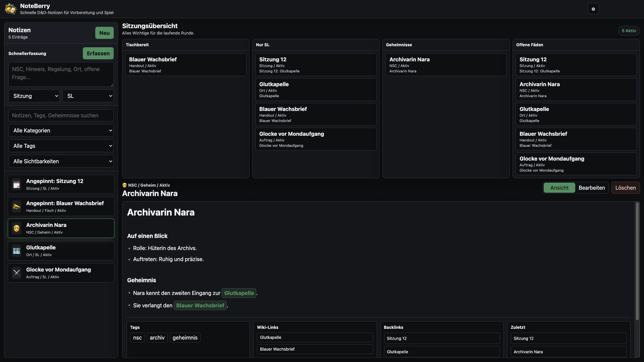This screenshot has height=362, width=644.
Task: Click the Erfassen quick capture button
Action: tap(98, 53)
